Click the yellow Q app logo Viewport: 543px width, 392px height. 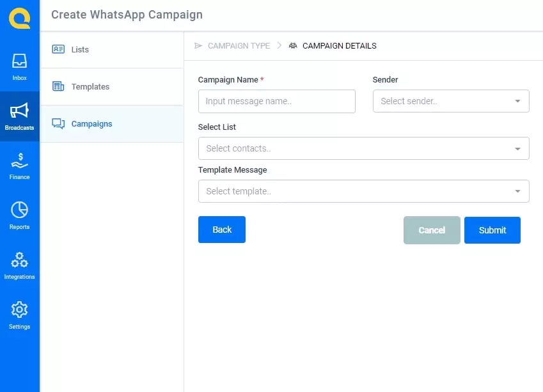pos(19,18)
